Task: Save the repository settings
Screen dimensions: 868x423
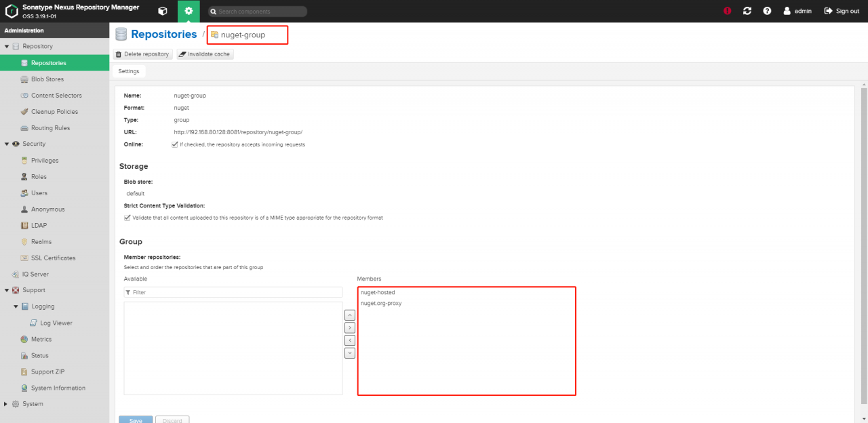Action: click(x=136, y=420)
